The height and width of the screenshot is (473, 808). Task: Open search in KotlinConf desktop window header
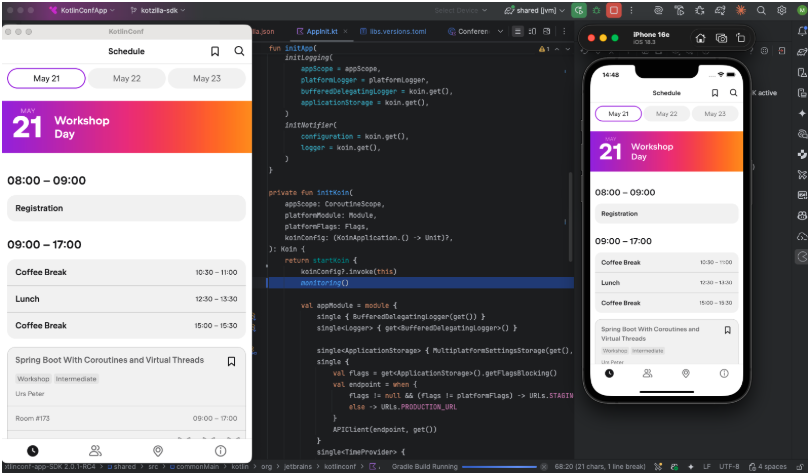(x=239, y=51)
